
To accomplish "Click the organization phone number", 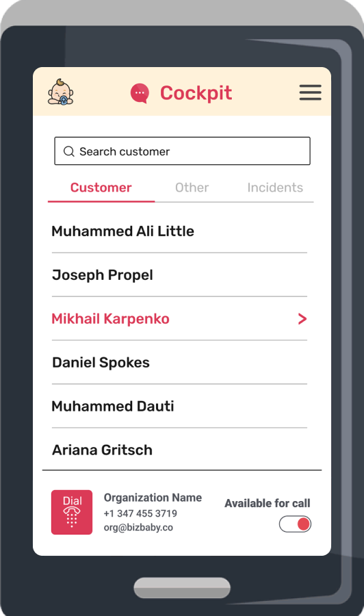I will [x=140, y=513].
